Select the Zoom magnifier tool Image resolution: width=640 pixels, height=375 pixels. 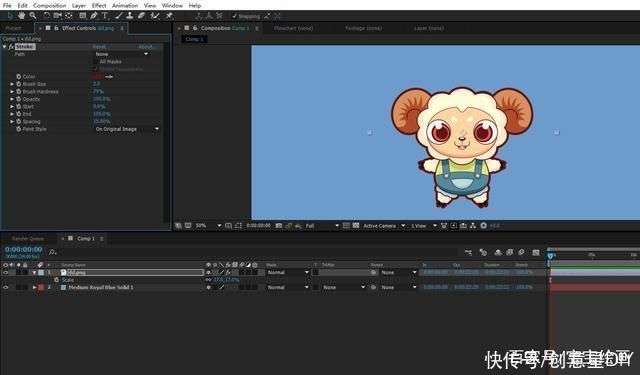(33, 16)
